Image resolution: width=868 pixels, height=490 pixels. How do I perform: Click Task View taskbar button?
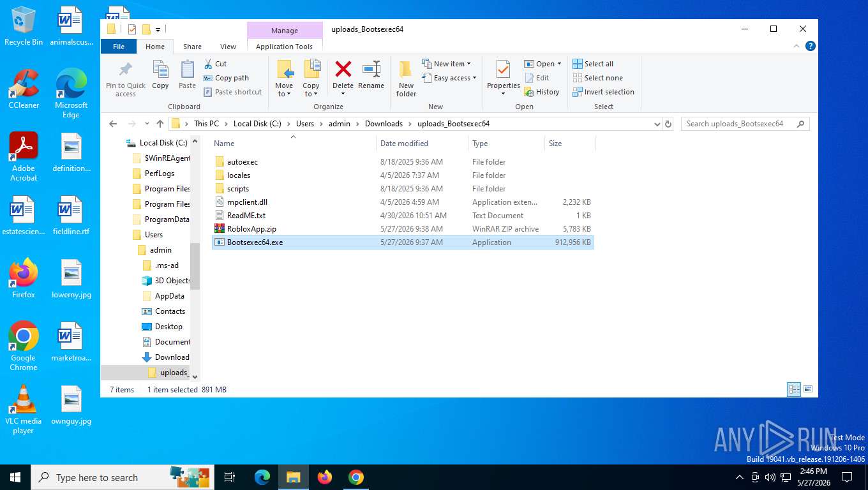tap(230, 477)
